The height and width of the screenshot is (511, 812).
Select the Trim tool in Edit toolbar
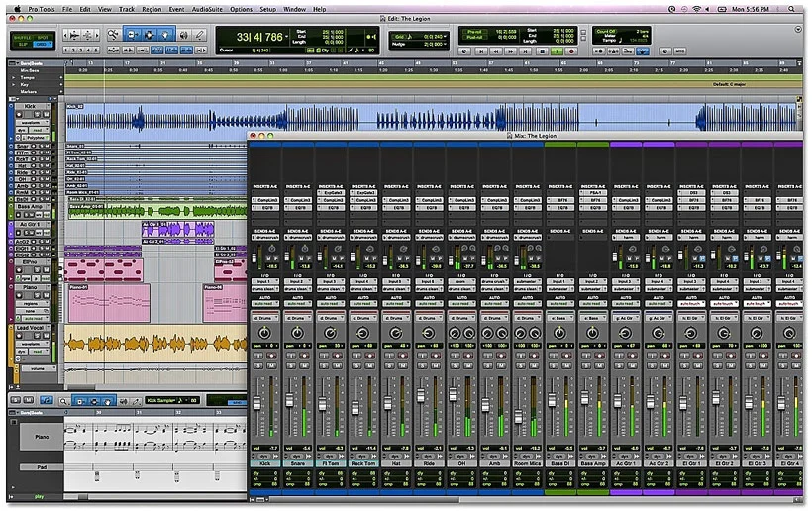pyautogui.click(x=133, y=35)
